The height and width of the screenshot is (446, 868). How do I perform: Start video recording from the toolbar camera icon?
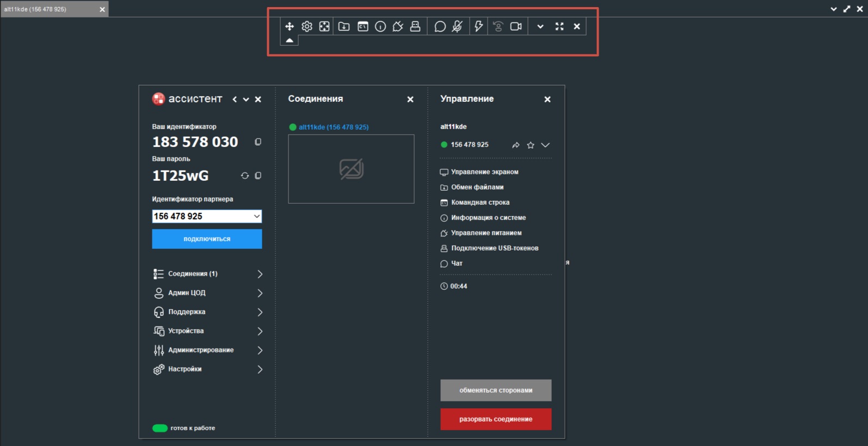pyautogui.click(x=516, y=26)
